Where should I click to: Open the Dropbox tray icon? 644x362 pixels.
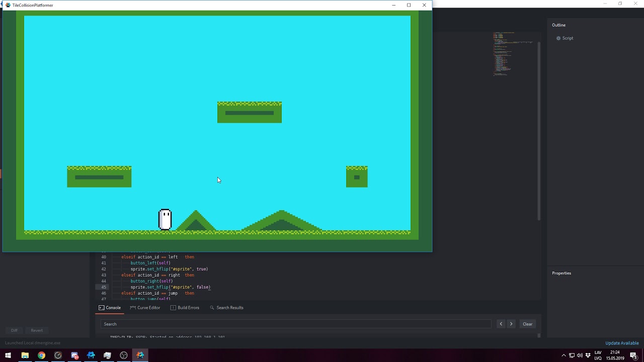tap(588, 355)
